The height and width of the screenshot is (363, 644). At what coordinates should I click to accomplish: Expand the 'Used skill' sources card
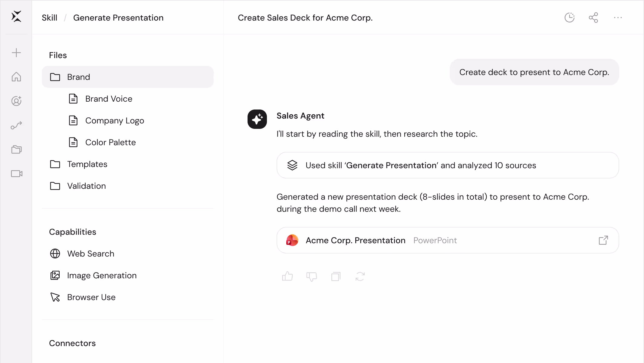click(448, 165)
